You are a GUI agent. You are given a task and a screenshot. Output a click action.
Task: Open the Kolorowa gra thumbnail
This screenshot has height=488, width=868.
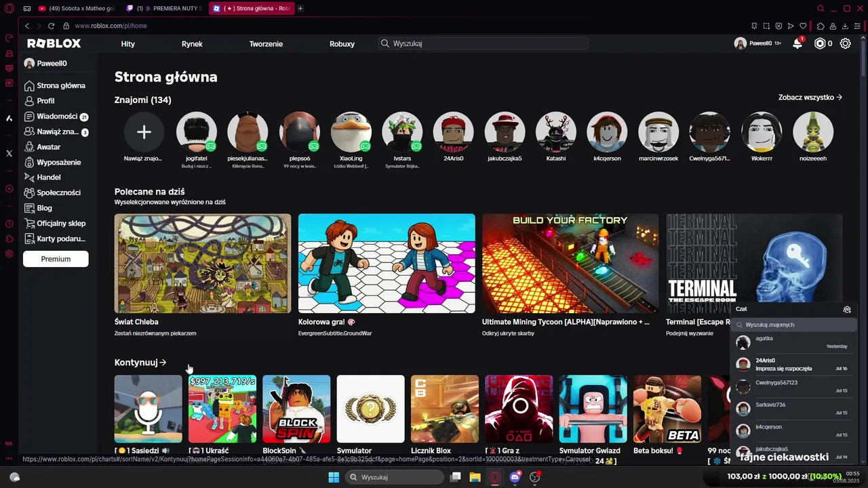[x=387, y=264]
